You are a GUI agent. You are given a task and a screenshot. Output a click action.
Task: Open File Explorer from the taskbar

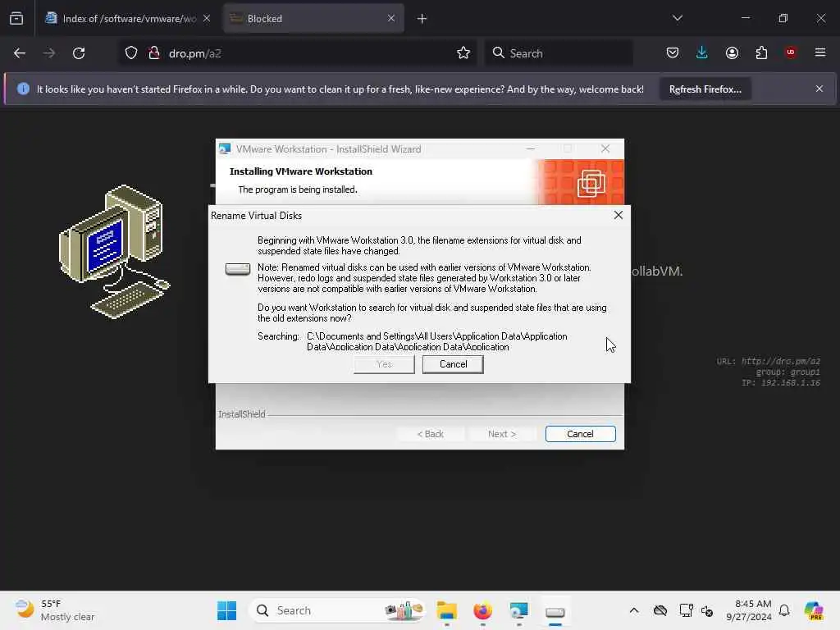446,610
